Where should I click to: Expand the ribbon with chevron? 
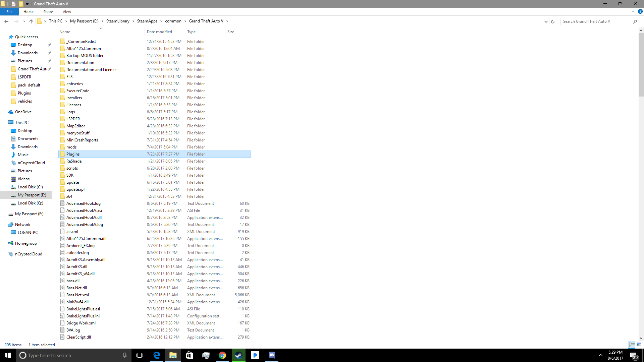tap(633, 11)
